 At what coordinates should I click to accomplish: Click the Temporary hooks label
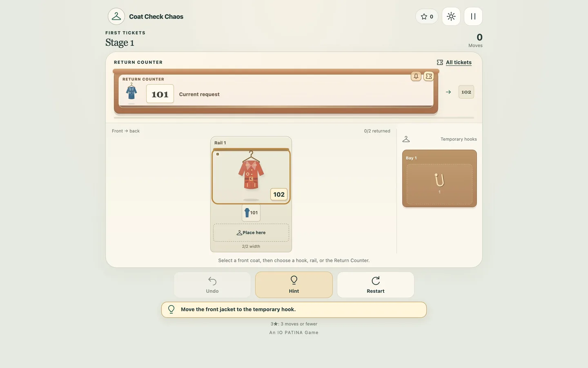tap(459, 139)
